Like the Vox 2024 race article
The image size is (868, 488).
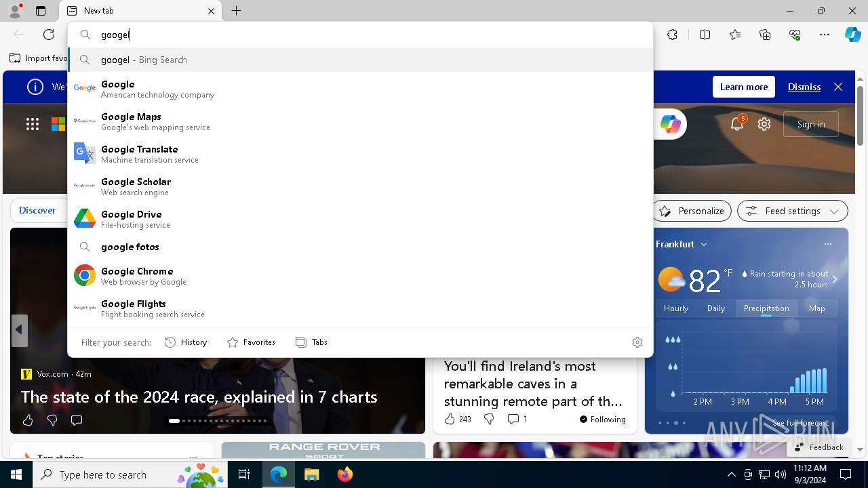pos(28,420)
